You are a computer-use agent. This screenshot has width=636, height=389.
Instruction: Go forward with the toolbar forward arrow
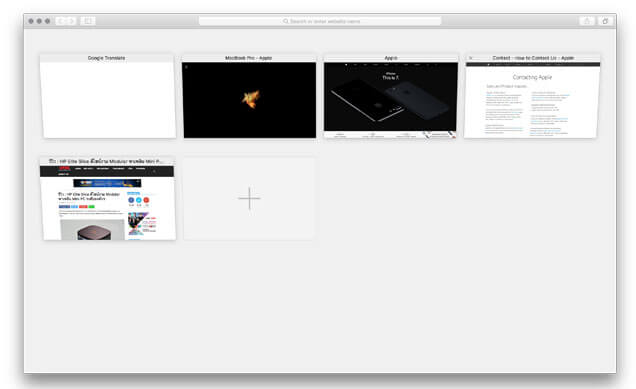point(71,21)
